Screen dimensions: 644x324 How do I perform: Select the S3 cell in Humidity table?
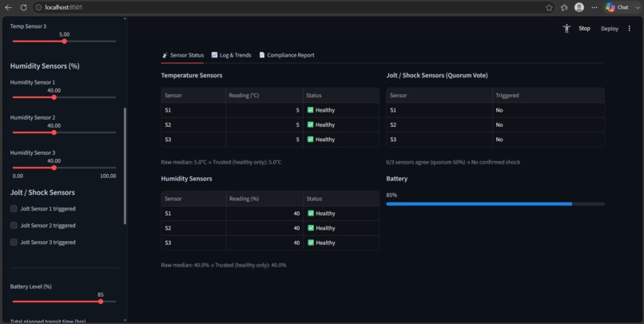click(x=193, y=243)
